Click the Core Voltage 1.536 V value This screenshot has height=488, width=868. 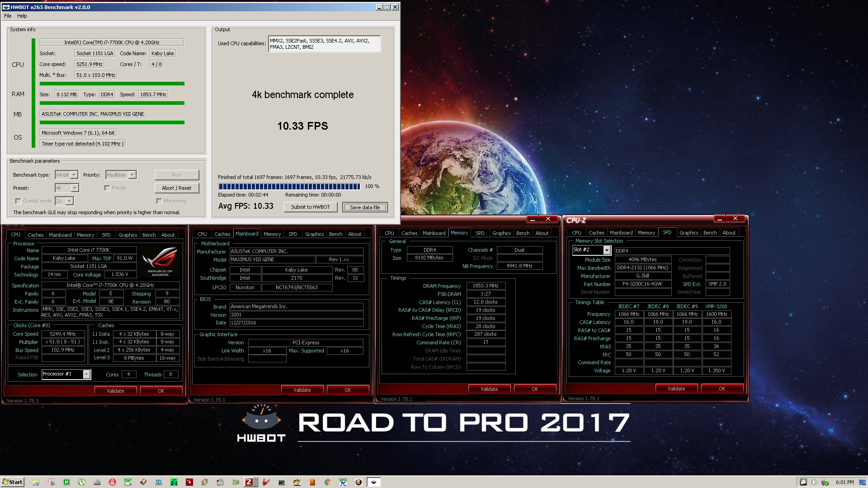120,274
